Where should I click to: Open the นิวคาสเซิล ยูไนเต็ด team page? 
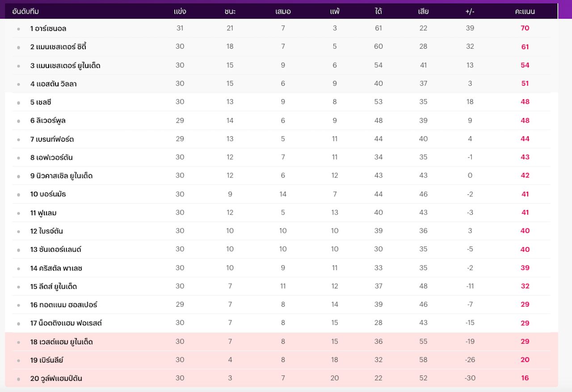point(61,176)
